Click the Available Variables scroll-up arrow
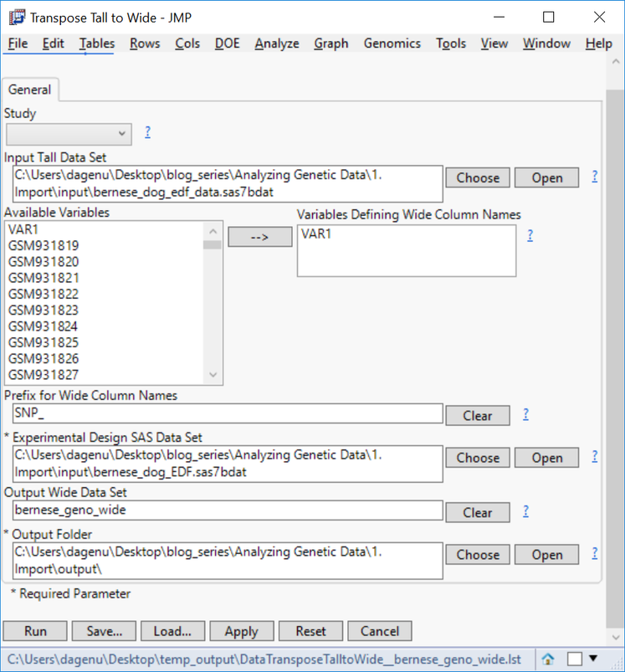 click(213, 232)
